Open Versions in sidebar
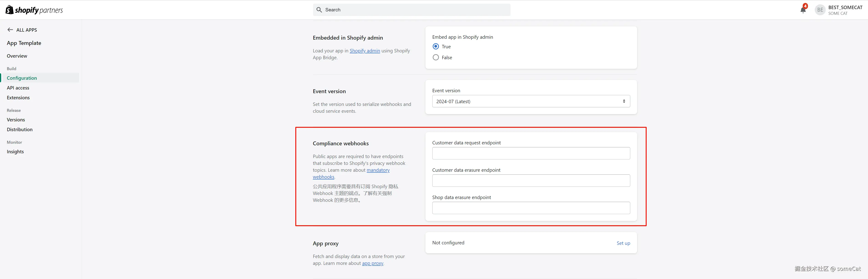The height and width of the screenshot is (279, 868). pos(16,119)
